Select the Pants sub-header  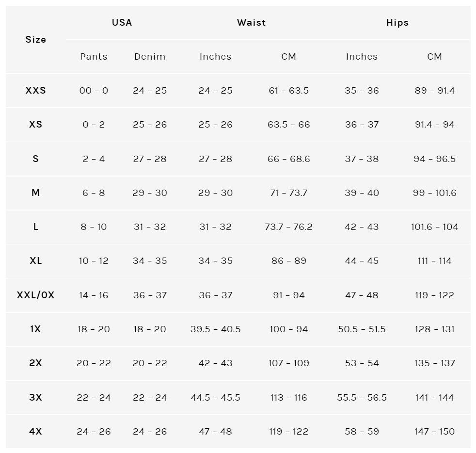coord(94,57)
